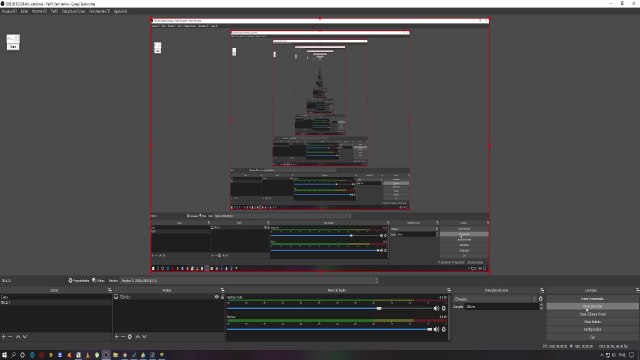
Task: Open source properties gear in Fontes toolbar
Action: (x=130, y=337)
